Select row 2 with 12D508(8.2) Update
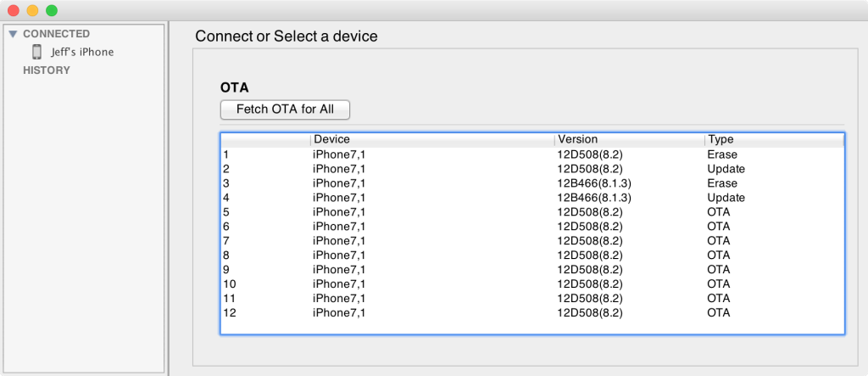This screenshot has height=376, width=868. [x=532, y=169]
